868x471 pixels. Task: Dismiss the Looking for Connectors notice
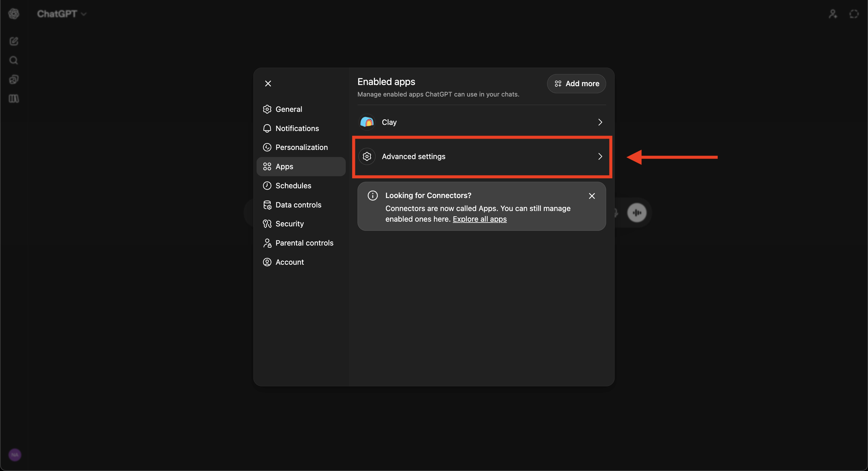tap(592, 196)
